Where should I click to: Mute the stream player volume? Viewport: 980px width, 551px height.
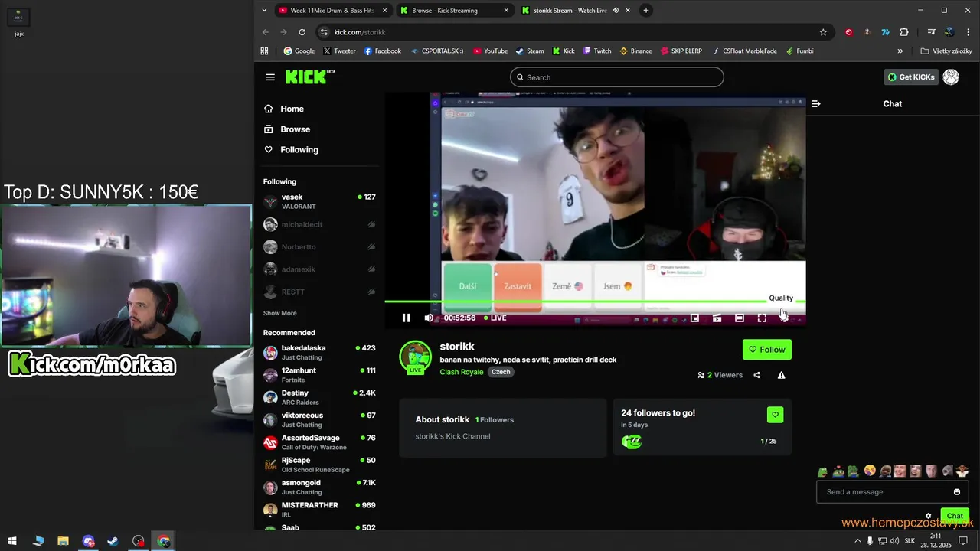(x=429, y=318)
